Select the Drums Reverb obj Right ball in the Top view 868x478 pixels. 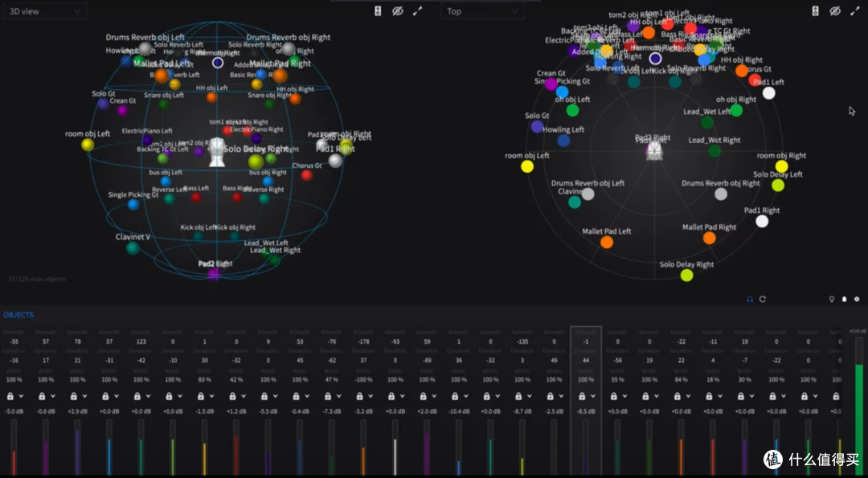[x=721, y=194]
